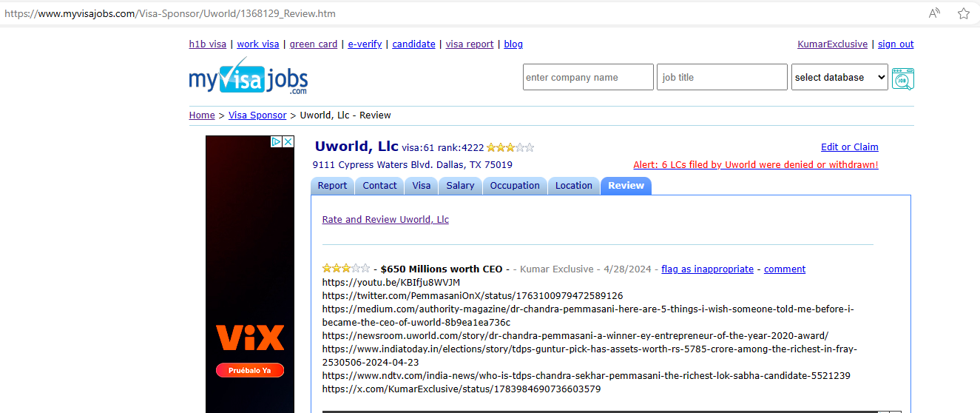Focus the enter company name field

coord(588,77)
